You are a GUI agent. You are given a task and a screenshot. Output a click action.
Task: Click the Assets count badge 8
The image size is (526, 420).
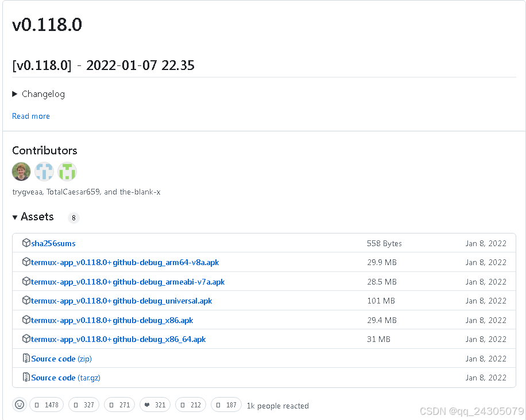tap(74, 218)
